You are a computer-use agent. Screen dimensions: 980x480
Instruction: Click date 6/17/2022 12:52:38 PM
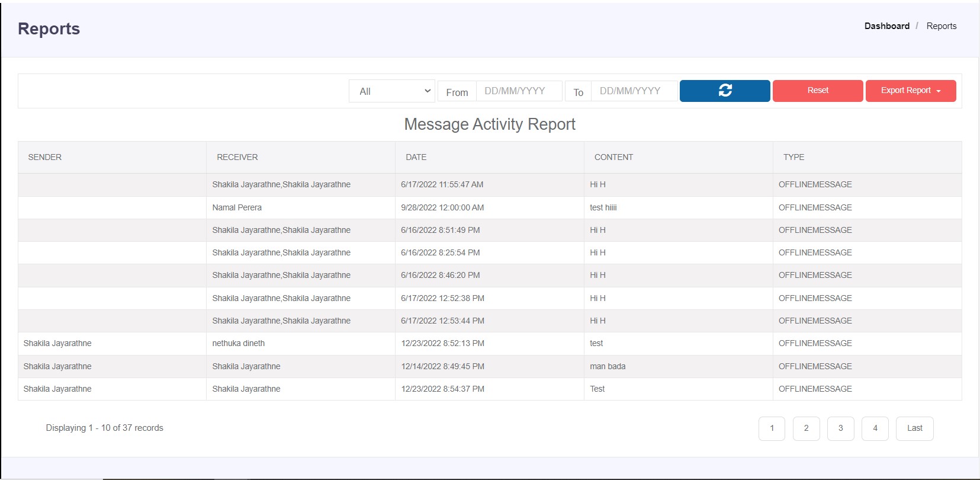(x=443, y=298)
